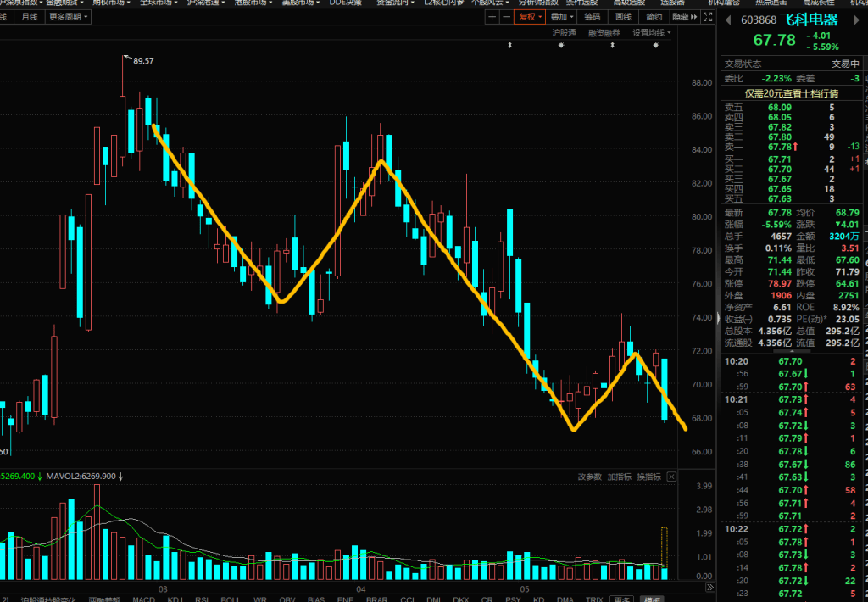
Task: Zoom out the chart with the minus icon
Action: tap(506, 17)
